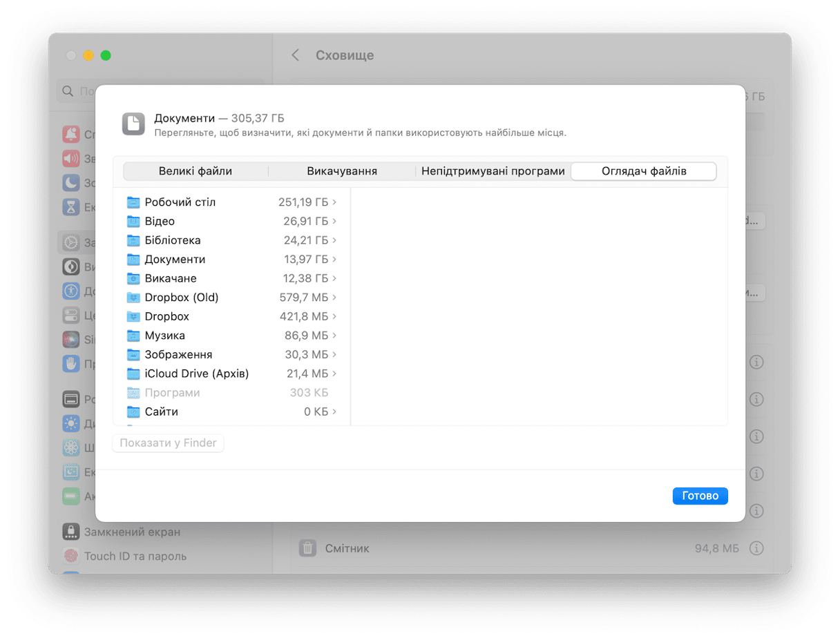
Task: Click the Зображення folder icon
Action: 133,354
